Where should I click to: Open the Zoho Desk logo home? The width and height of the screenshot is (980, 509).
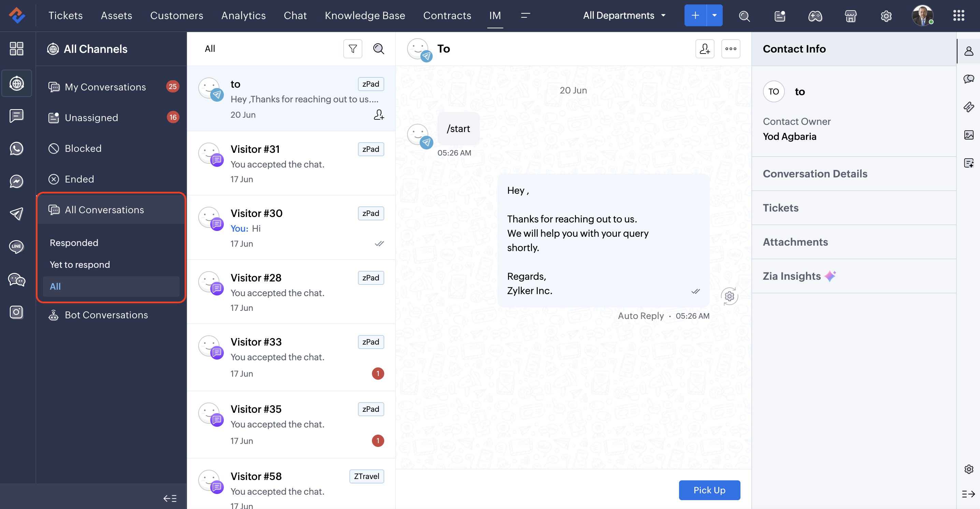point(17,16)
